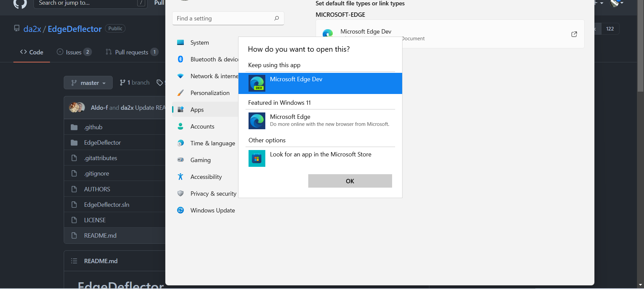Open the Accessibility settings category
Image resolution: width=644 pixels, height=289 pixels.
click(x=205, y=177)
